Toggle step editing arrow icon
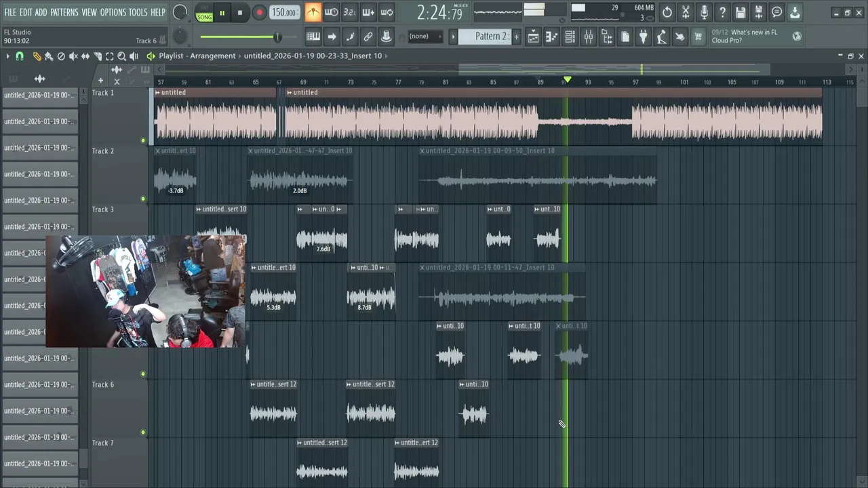This screenshot has height=488, width=868. pyautogui.click(x=332, y=37)
